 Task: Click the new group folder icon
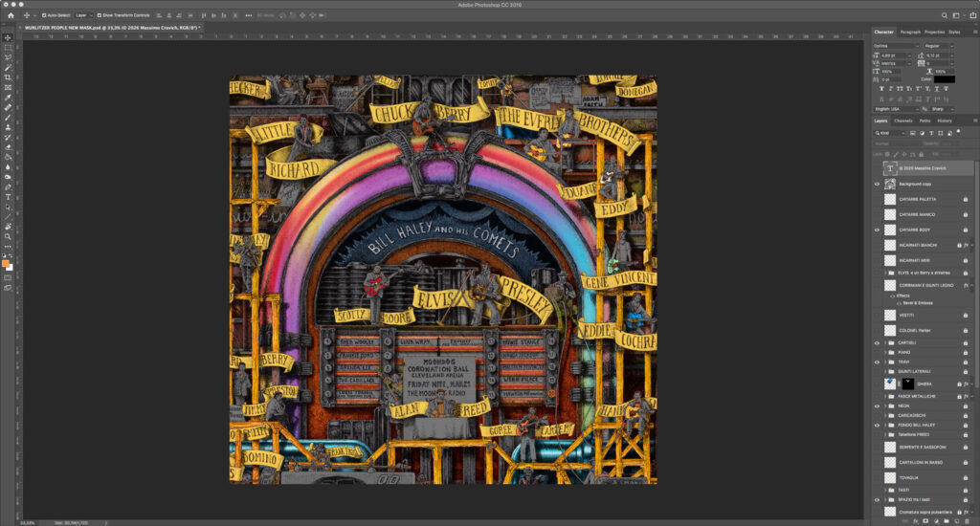coord(946,521)
